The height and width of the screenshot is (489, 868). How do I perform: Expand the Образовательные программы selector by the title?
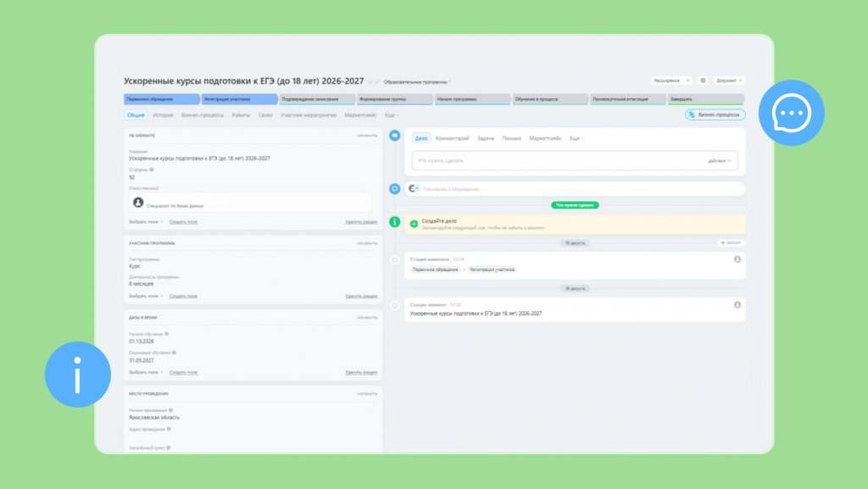(417, 82)
